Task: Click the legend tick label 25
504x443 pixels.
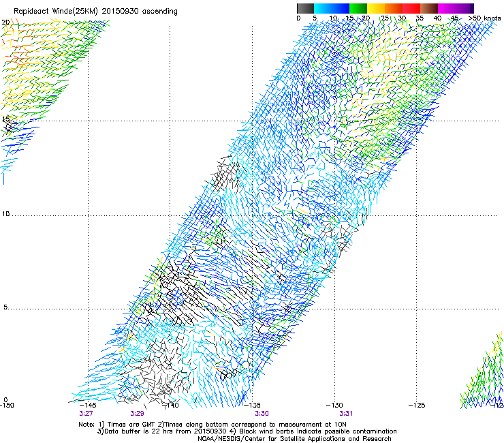Action: tap(384, 18)
